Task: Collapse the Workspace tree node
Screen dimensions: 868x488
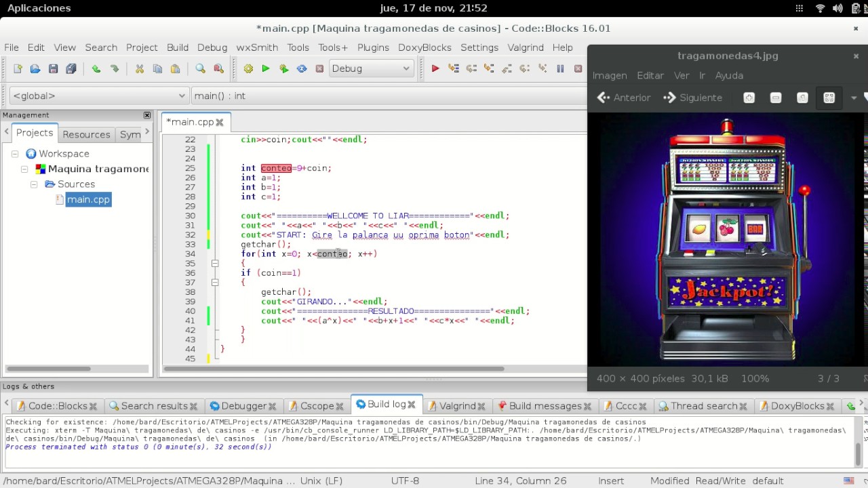Action: pos(15,154)
